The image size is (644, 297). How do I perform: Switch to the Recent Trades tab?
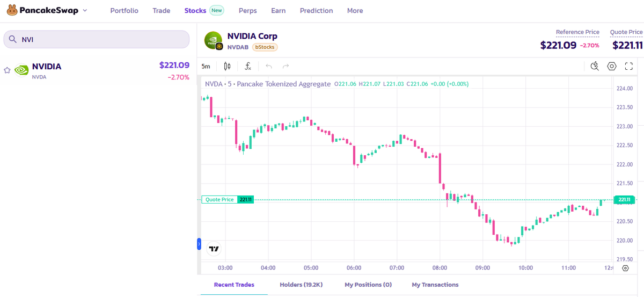pyautogui.click(x=234, y=285)
